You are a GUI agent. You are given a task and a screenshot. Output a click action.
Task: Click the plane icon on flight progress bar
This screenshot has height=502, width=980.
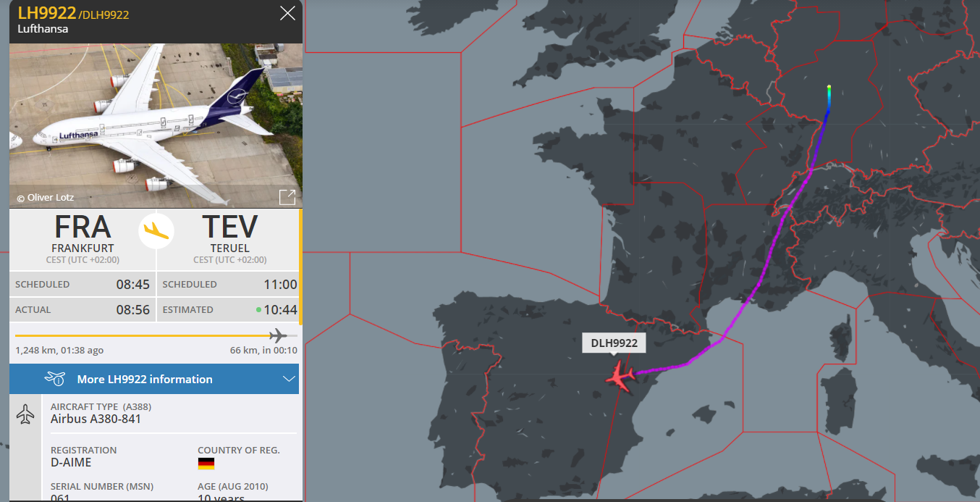coord(278,335)
